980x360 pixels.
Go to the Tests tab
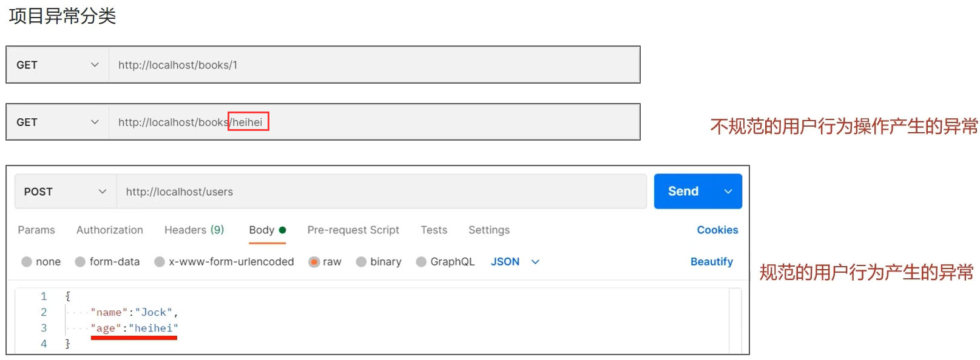(x=434, y=230)
